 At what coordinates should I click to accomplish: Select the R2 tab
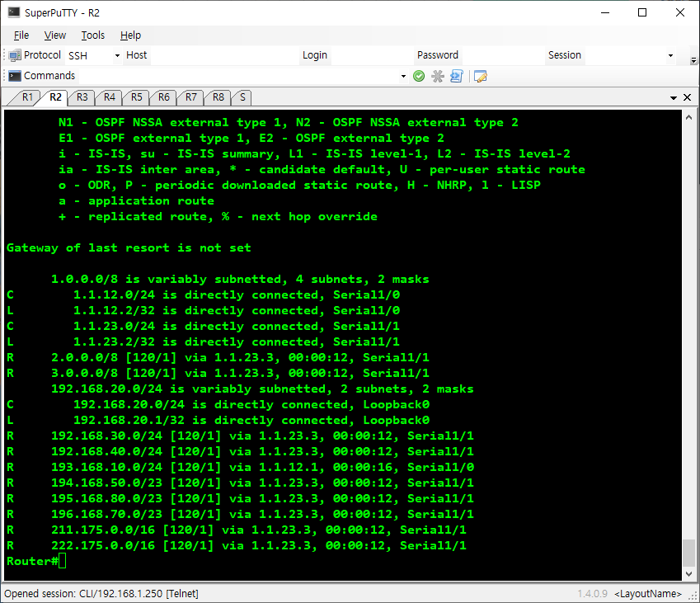[55, 97]
